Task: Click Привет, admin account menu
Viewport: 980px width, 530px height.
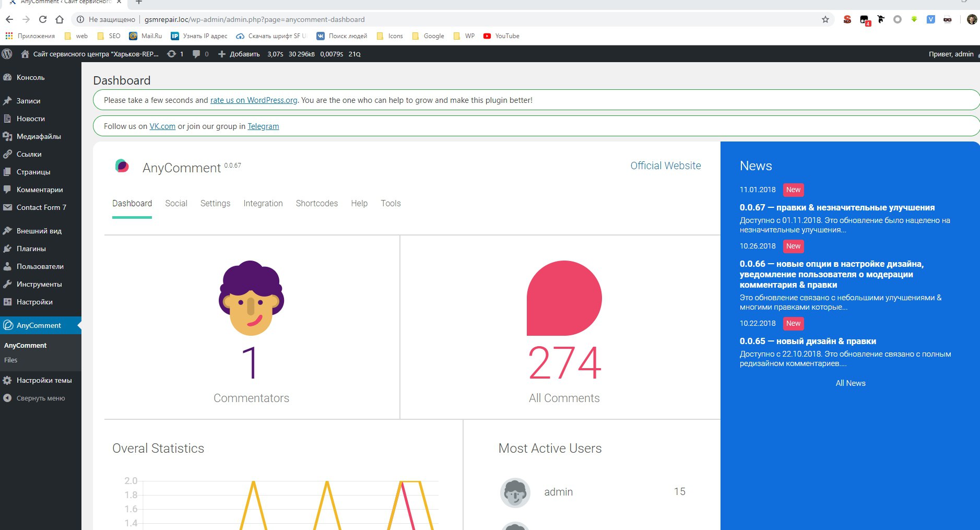Action: [952, 54]
